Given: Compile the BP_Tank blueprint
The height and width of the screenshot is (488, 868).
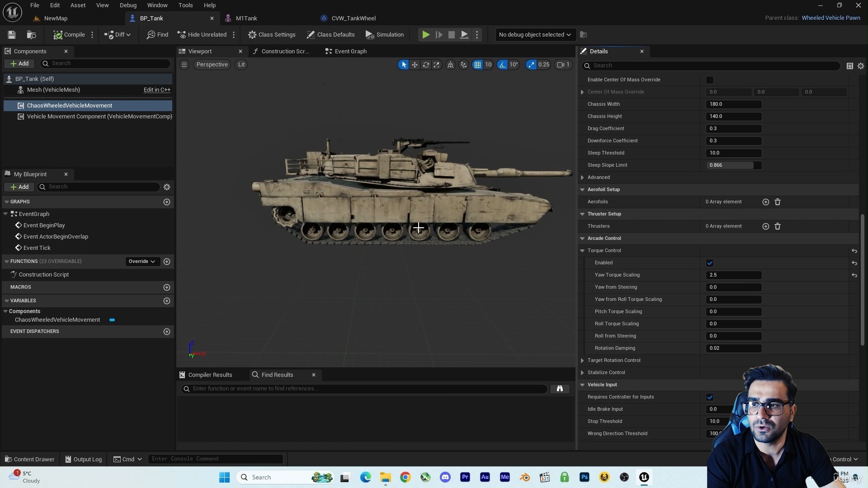Looking at the screenshot, I should pos(69,35).
